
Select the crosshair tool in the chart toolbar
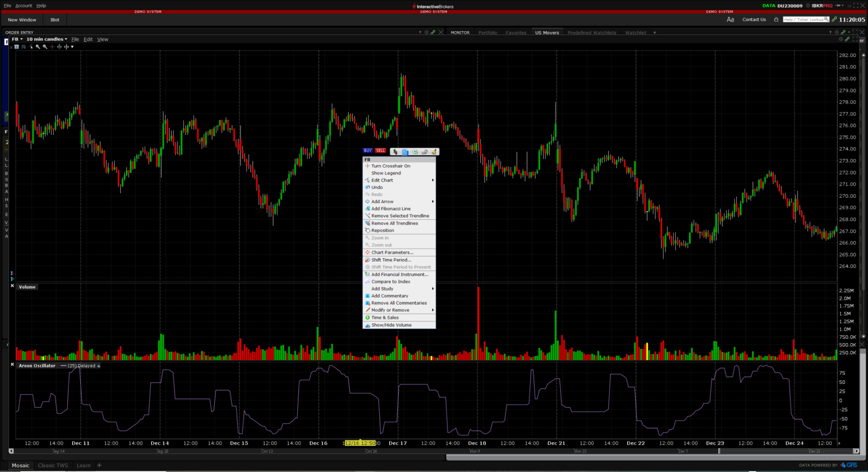coord(51,46)
